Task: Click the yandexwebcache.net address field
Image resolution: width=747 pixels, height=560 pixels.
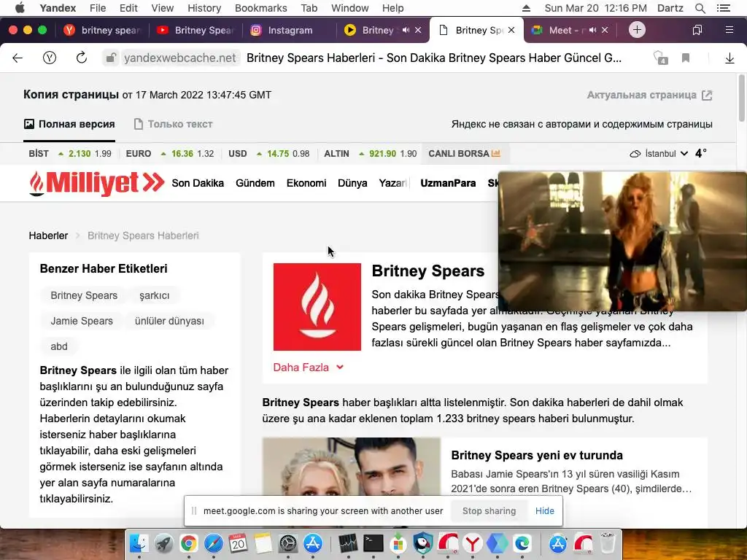Action: [x=179, y=58]
